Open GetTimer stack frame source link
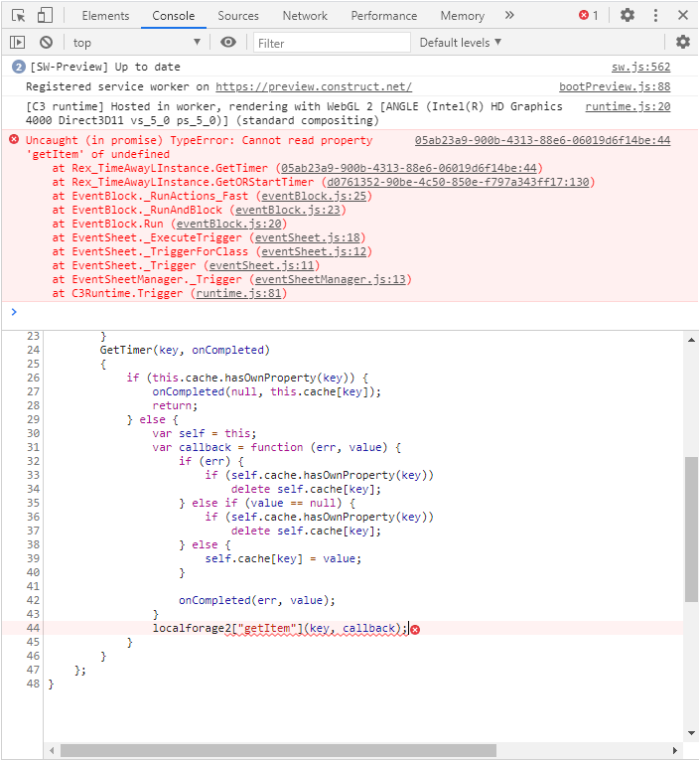 click(409, 168)
